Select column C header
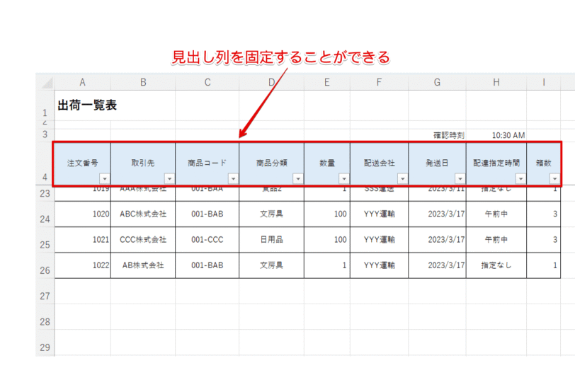The width and height of the screenshot is (575, 392). coord(207,82)
